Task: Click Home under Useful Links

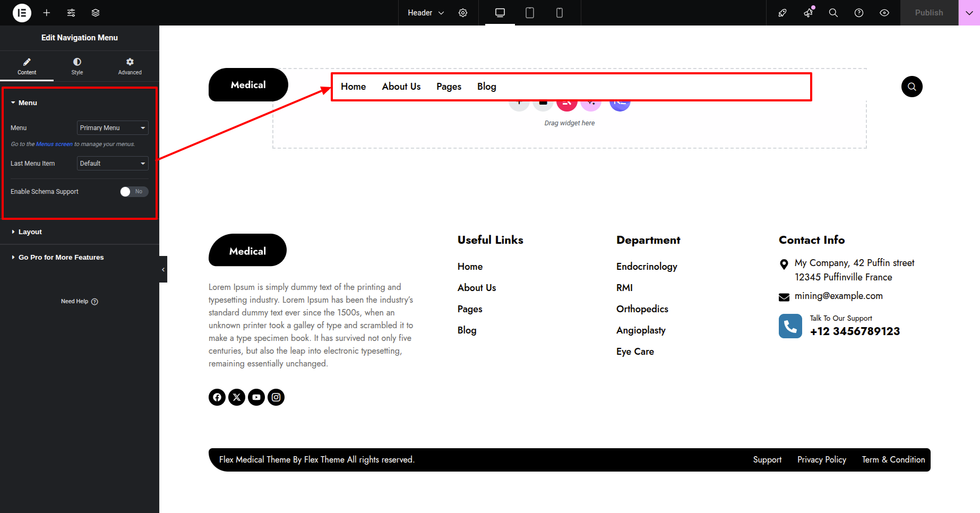Action: pos(470,267)
